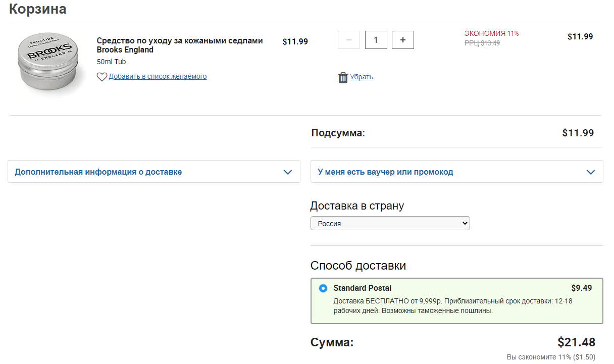The image size is (614, 364).
Task: Click the 50ml Tub variant text
Action: (x=111, y=62)
